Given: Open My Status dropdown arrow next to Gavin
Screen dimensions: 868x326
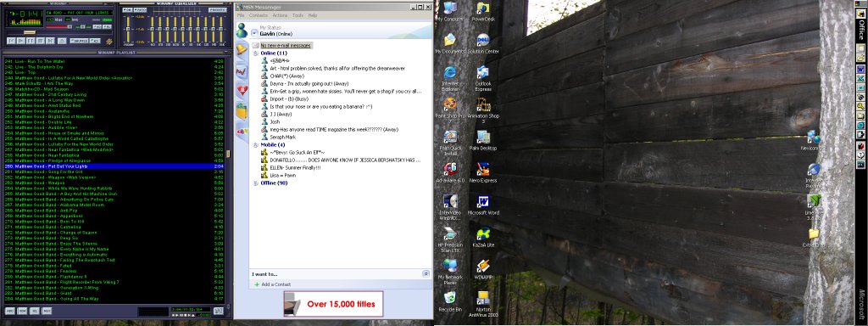Looking at the screenshot, I should coord(254,33).
